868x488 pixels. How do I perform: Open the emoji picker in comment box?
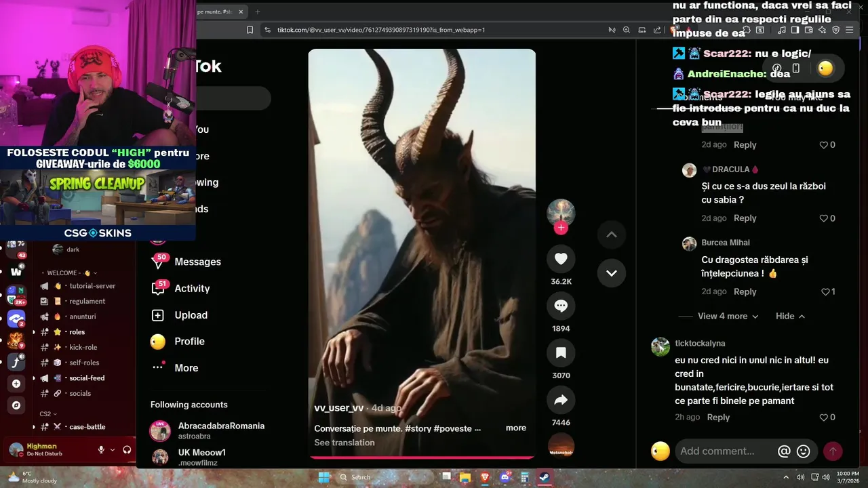(x=804, y=451)
